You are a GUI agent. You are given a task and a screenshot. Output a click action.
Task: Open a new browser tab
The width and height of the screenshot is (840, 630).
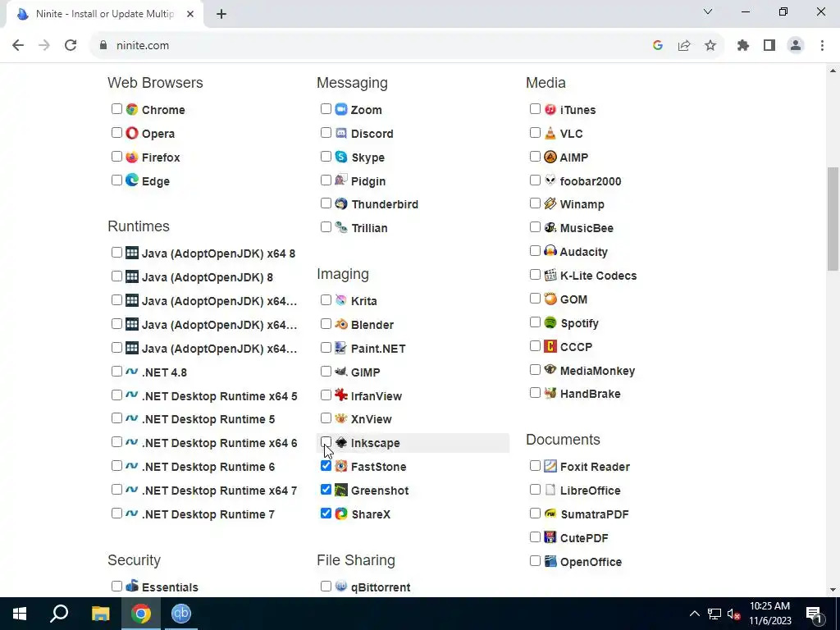(x=221, y=15)
